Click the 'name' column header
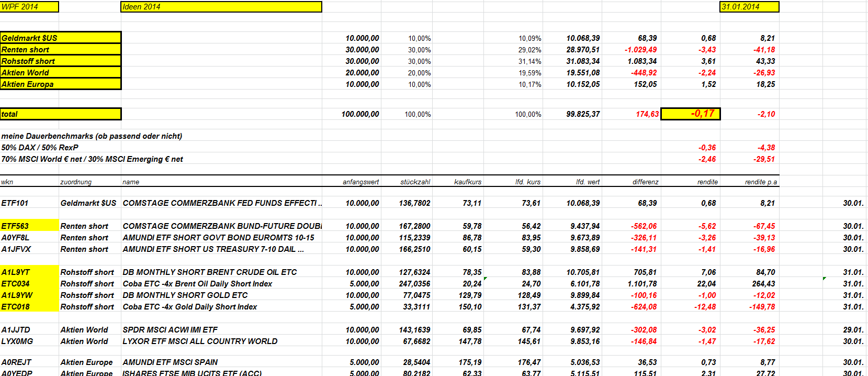 pos(131,182)
